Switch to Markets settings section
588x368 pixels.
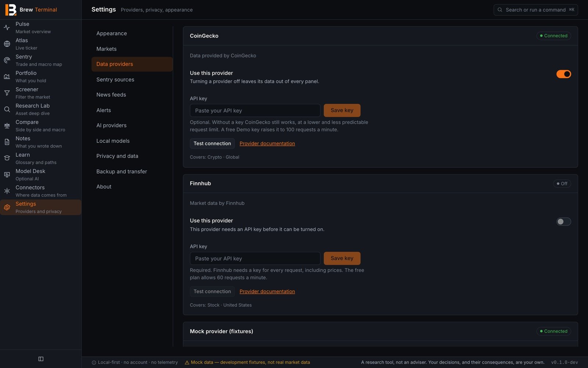coord(132,49)
